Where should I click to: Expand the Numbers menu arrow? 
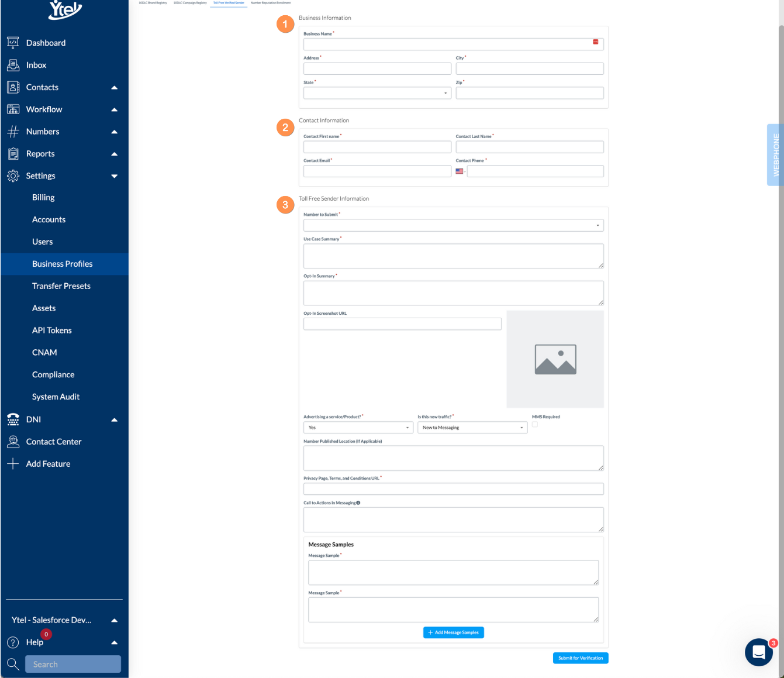115,132
